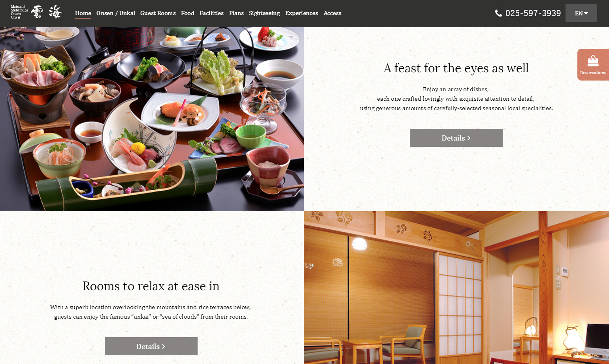Expand the EN language dropdown

pos(581,13)
